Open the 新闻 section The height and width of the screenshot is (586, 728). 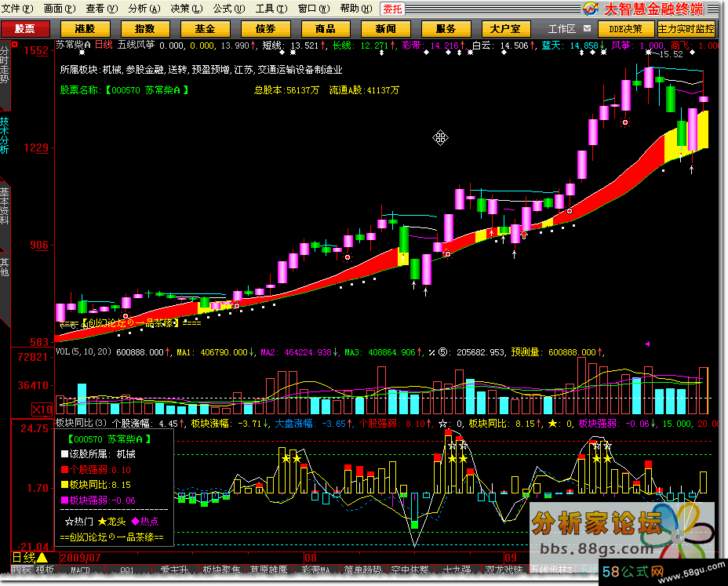385,29
